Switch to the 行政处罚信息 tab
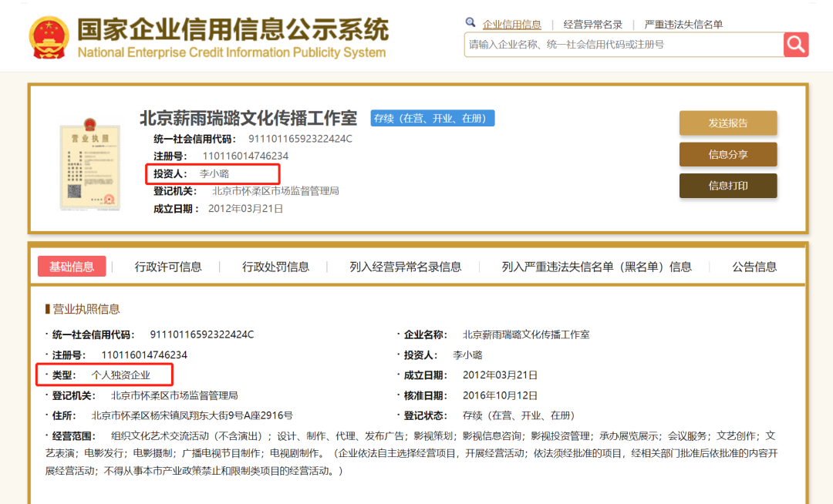Screen dimensions: 833x504 pyautogui.click(x=275, y=267)
